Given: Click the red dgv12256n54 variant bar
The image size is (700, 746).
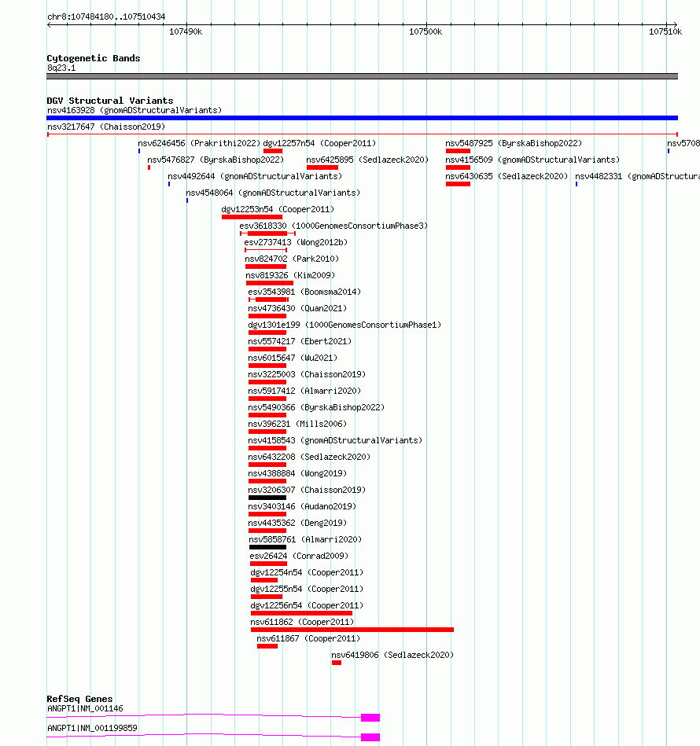Looking at the screenshot, I should [302, 613].
